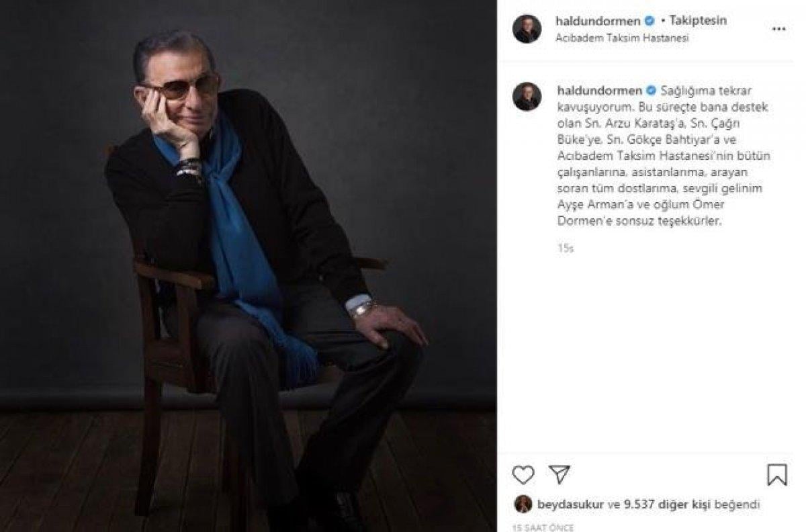This screenshot has width=806, height=532.
Task: Open haldundormen username in the header
Action: pyautogui.click(x=598, y=21)
